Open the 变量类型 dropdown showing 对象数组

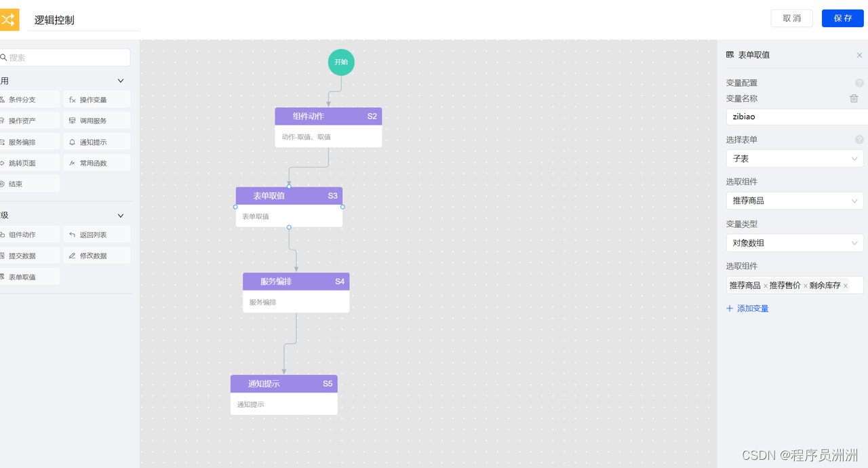pos(794,243)
